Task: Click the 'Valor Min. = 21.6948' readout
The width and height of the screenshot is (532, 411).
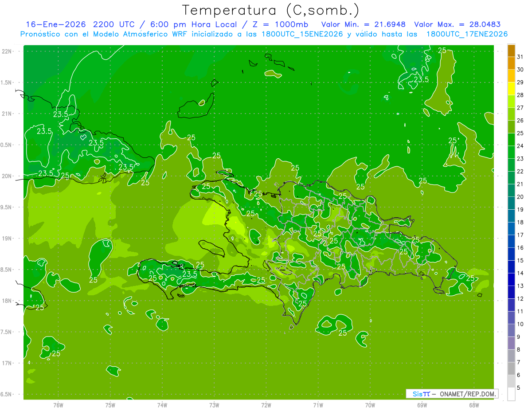Action: pyautogui.click(x=364, y=24)
